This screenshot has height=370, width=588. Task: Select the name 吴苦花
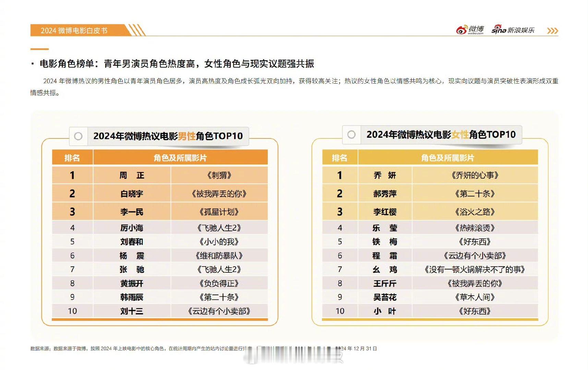coord(385,297)
